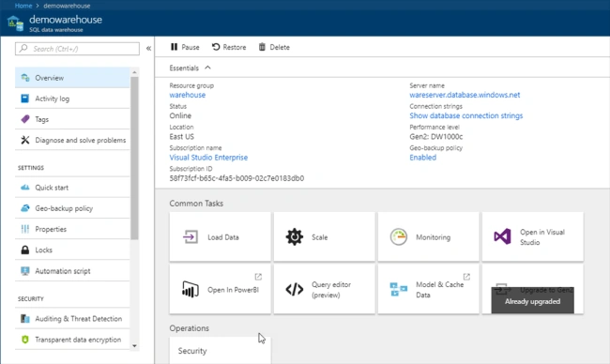610x364 pixels.
Task: Click the Load Data arrow icon
Action: pos(191,236)
